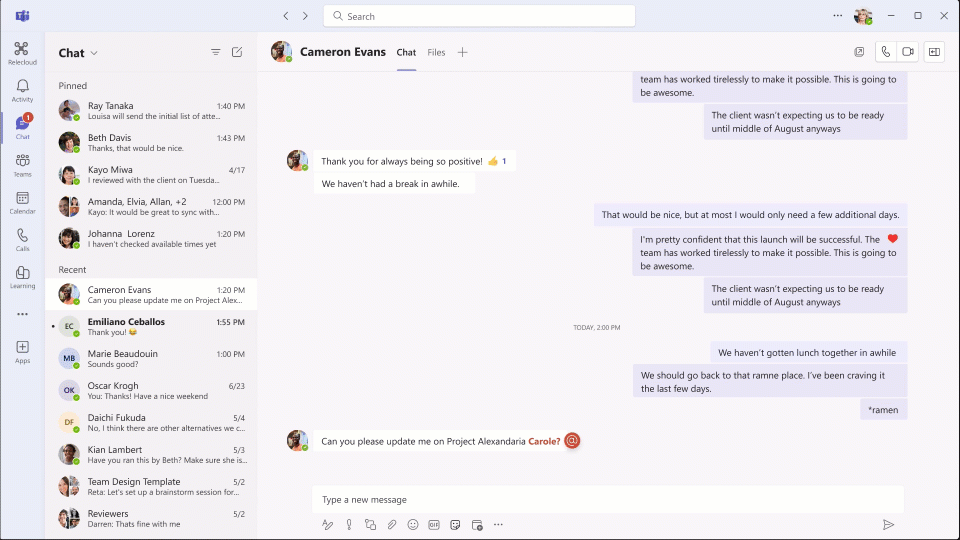Image resolution: width=960 pixels, height=540 pixels.
Task: Open Activity feed from the sidebar
Action: click(22, 91)
